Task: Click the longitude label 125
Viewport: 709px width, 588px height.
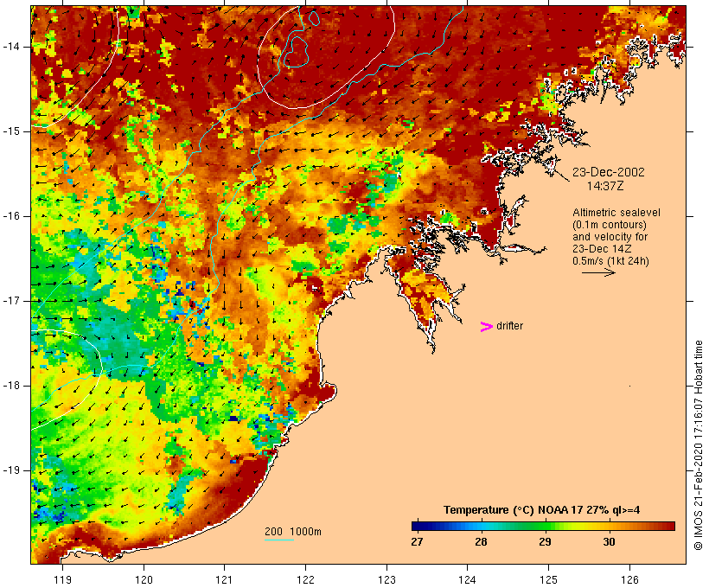Action: click(548, 579)
